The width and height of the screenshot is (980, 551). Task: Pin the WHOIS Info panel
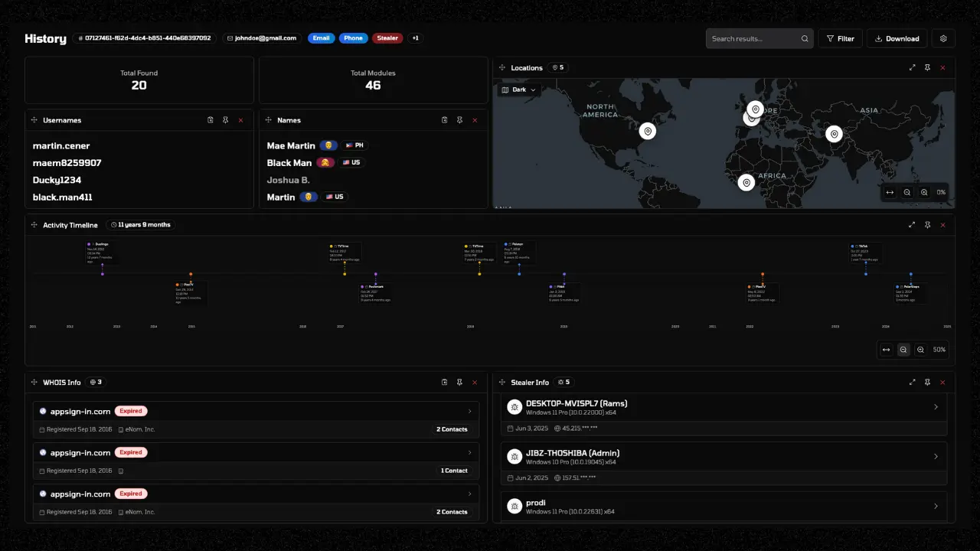pyautogui.click(x=459, y=382)
